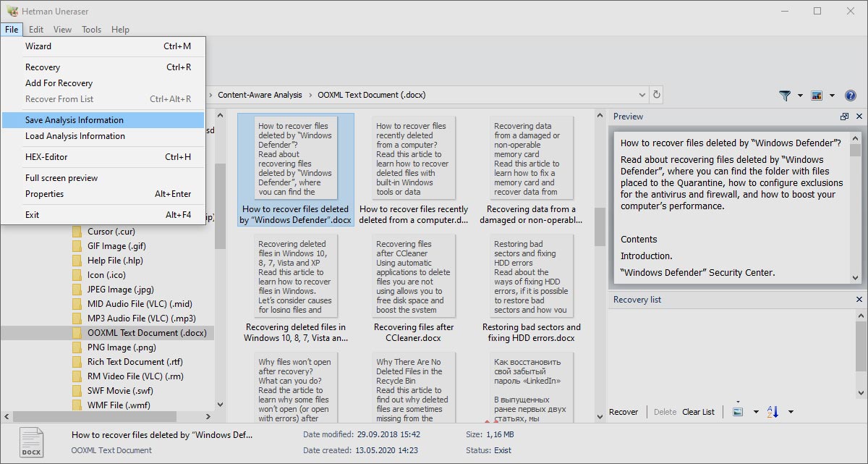Click folder icon beside PNG Image (.png)
The width and height of the screenshot is (868, 464).
[77, 347]
